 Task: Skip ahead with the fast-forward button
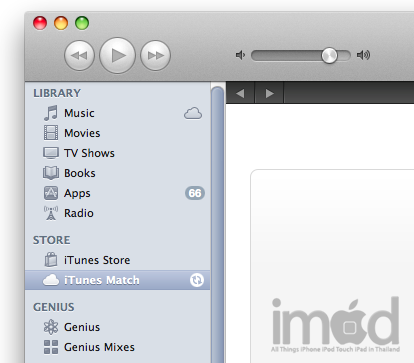tap(156, 55)
